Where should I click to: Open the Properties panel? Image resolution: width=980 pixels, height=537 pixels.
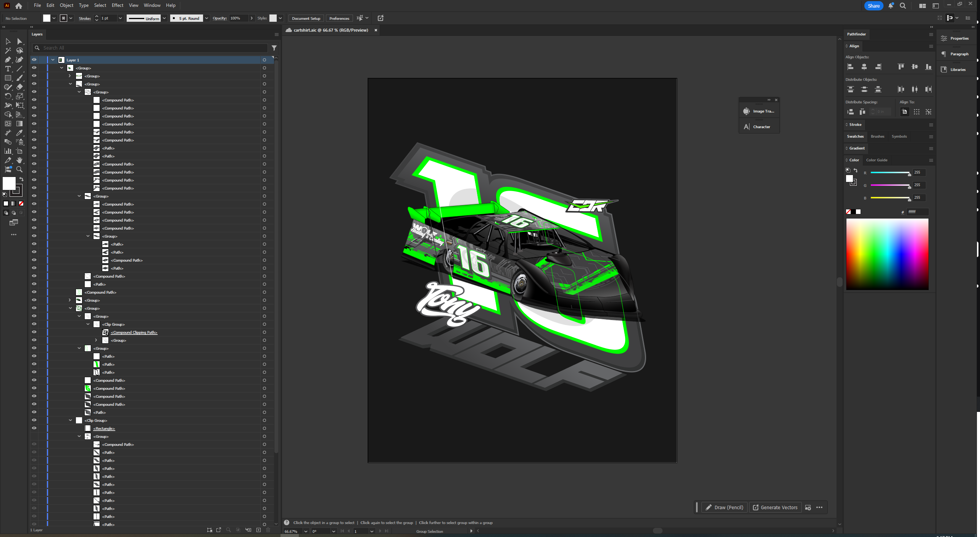(956, 38)
